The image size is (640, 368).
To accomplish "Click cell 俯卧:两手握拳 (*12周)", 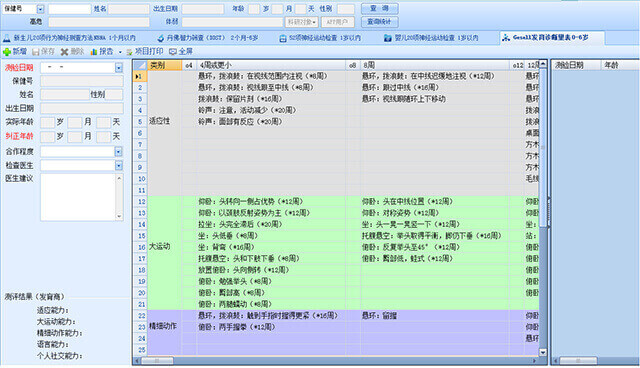I will pyautogui.click(x=271, y=327).
